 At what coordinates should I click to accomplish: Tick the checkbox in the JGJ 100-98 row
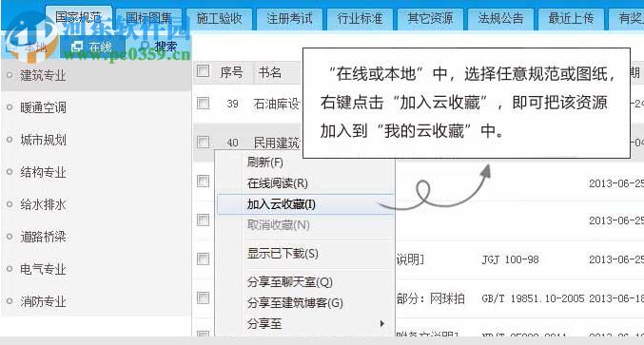[204, 259]
